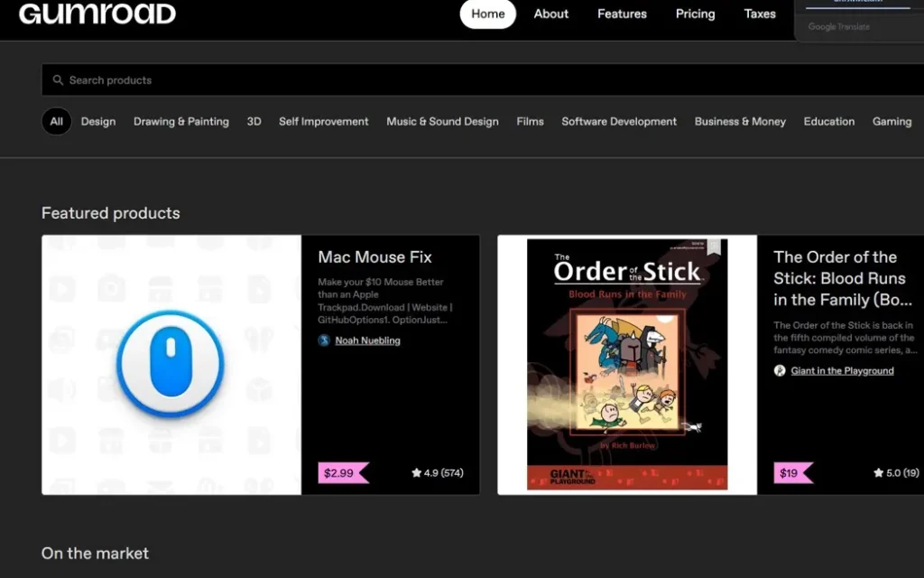The image size is (924, 578).
Task: Open the Features page
Action: click(x=622, y=14)
